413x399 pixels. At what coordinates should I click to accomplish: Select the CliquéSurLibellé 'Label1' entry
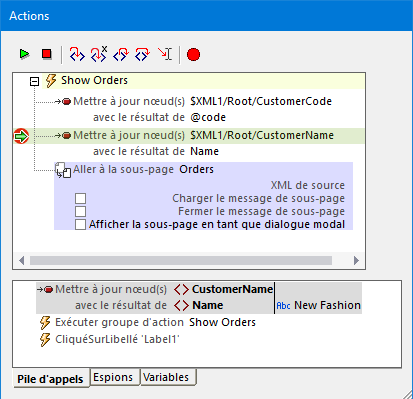(x=117, y=339)
